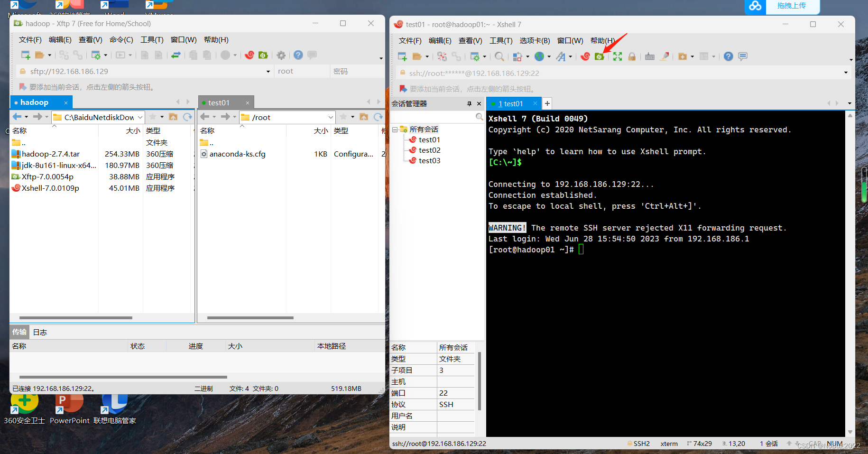Select the 传输 transfers tab

click(19, 332)
